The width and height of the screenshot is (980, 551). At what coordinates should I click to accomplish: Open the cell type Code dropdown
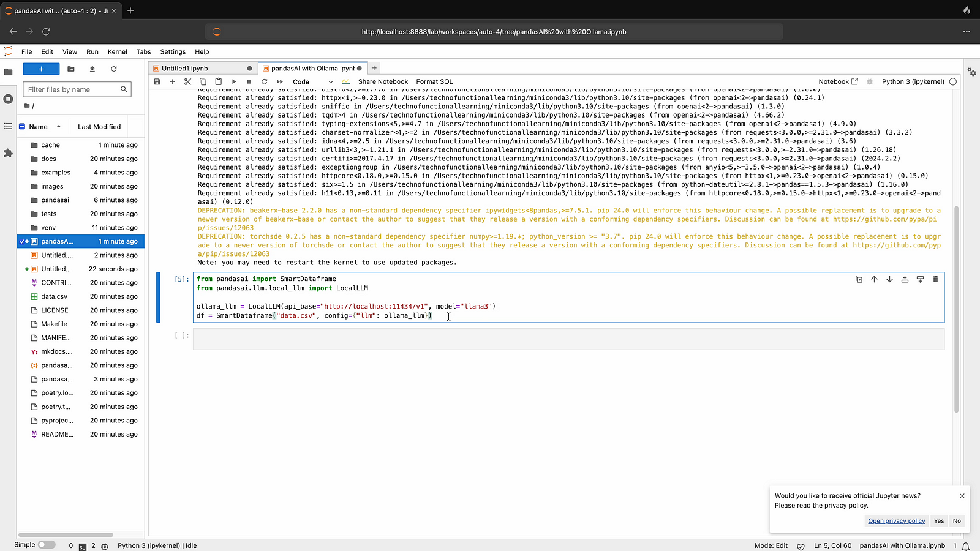[312, 81]
